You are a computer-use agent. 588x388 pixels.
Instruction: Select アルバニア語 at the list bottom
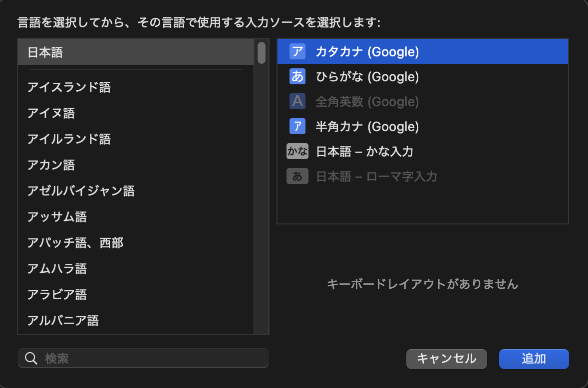click(x=63, y=321)
